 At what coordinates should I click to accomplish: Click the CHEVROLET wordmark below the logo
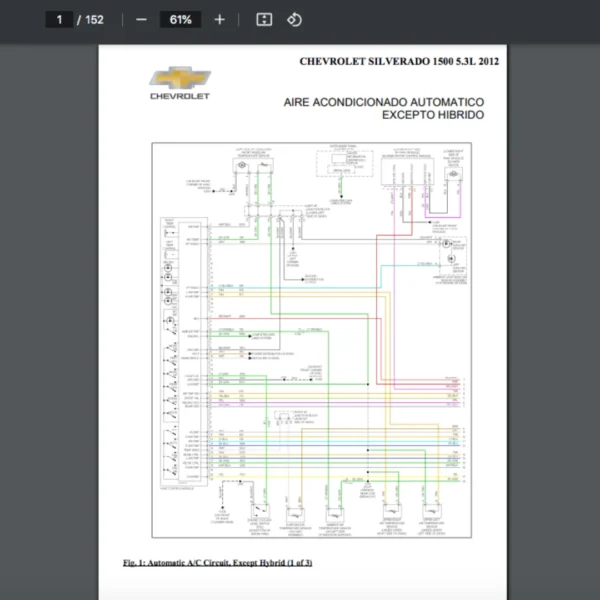coord(180,97)
